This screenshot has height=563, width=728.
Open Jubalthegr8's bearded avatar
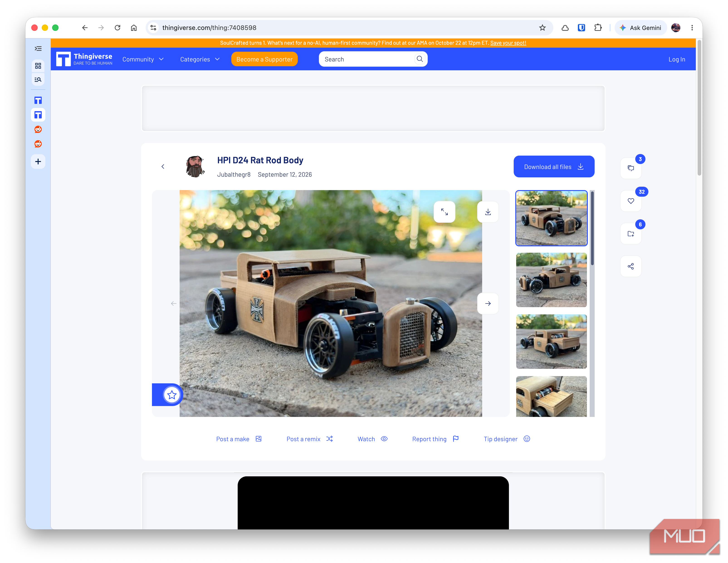click(195, 167)
